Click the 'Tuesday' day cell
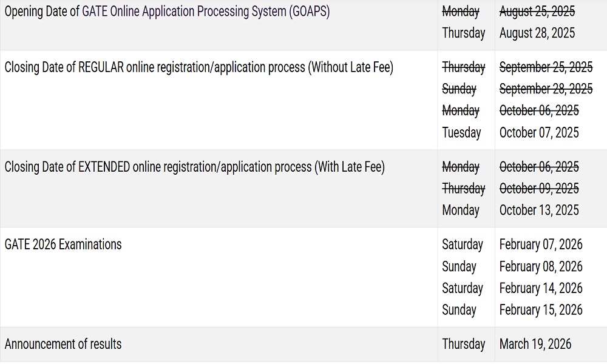This screenshot has height=364, width=607. pos(461,132)
